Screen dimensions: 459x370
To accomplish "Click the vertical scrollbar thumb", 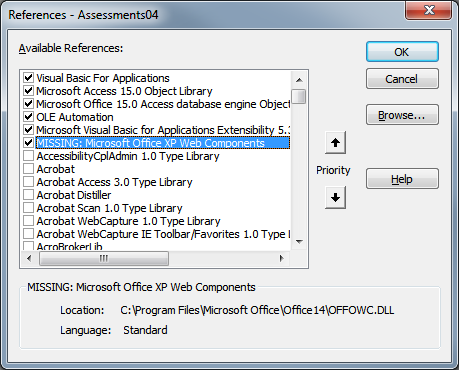I will click(299, 96).
